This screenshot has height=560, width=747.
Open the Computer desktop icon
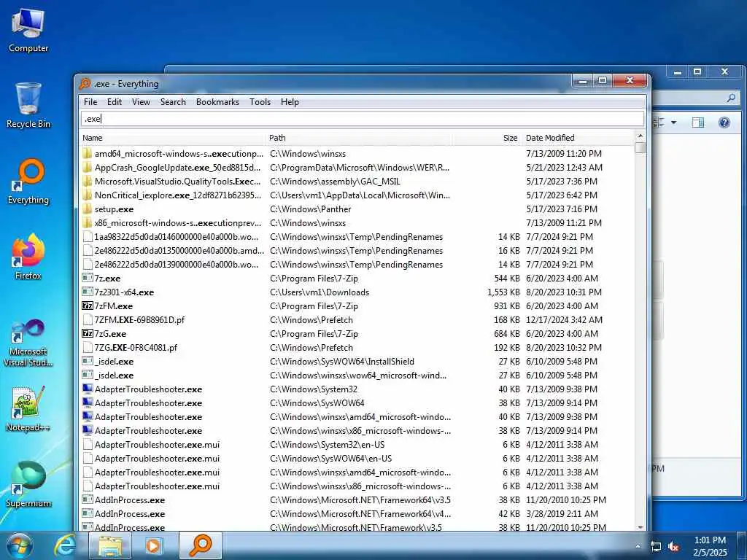(28, 31)
